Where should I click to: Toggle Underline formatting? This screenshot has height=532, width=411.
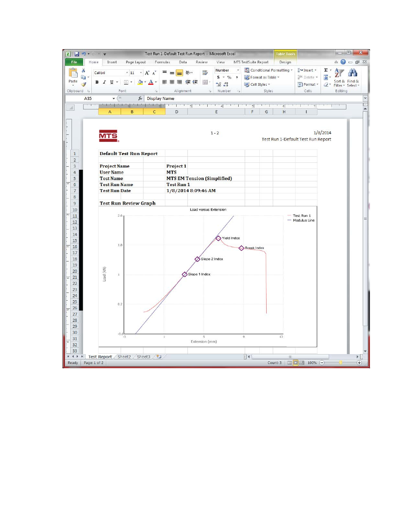point(112,82)
